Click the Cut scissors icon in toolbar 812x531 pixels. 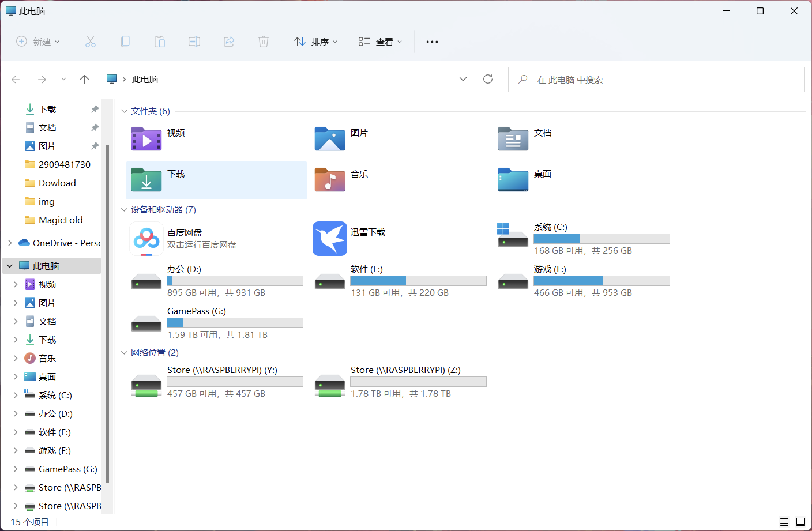[x=91, y=42]
